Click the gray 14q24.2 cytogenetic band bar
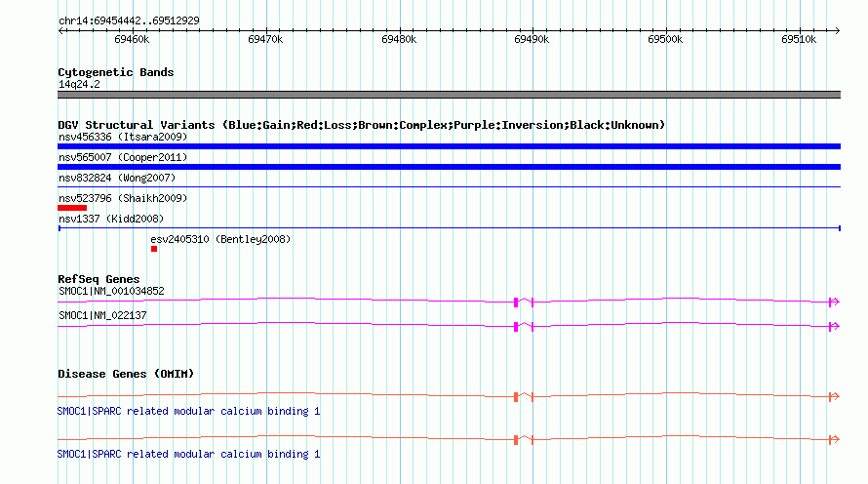This screenshot has width=868, height=484. (x=449, y=95)
